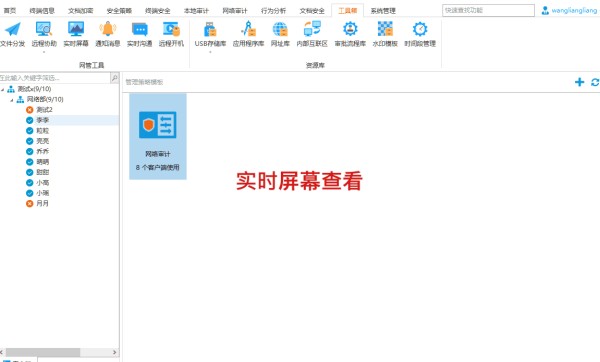Image resolution: width=600 pixels, height=362 pixels.
Task: Launch 远程协助 remote assistance
Action: point(44,34)
